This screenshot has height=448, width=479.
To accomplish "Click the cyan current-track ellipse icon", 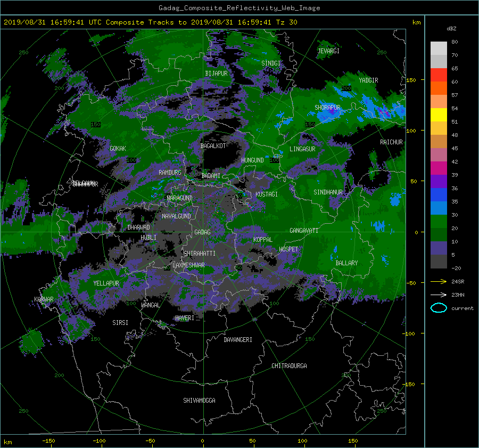I will (439, 308).
